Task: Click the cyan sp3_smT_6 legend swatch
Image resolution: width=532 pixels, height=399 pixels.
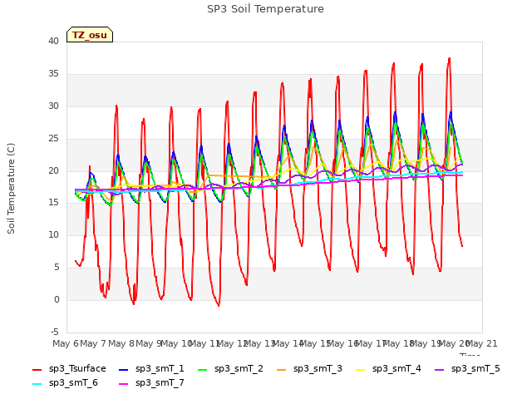Action: click(x=37, y=384)
